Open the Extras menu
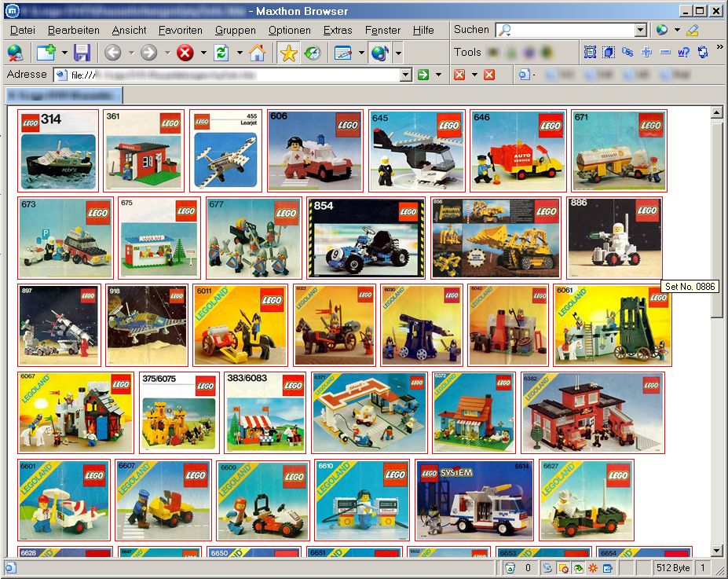 tap(338, 30)
